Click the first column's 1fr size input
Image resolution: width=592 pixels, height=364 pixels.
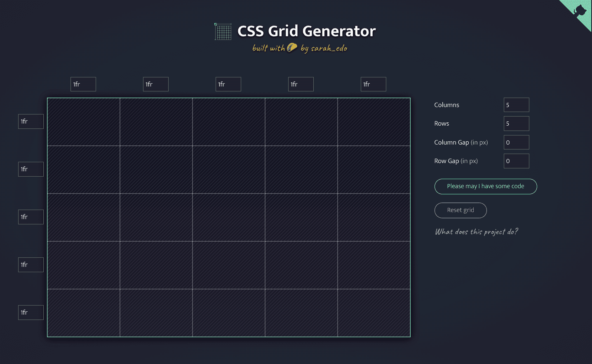(83, 84)
